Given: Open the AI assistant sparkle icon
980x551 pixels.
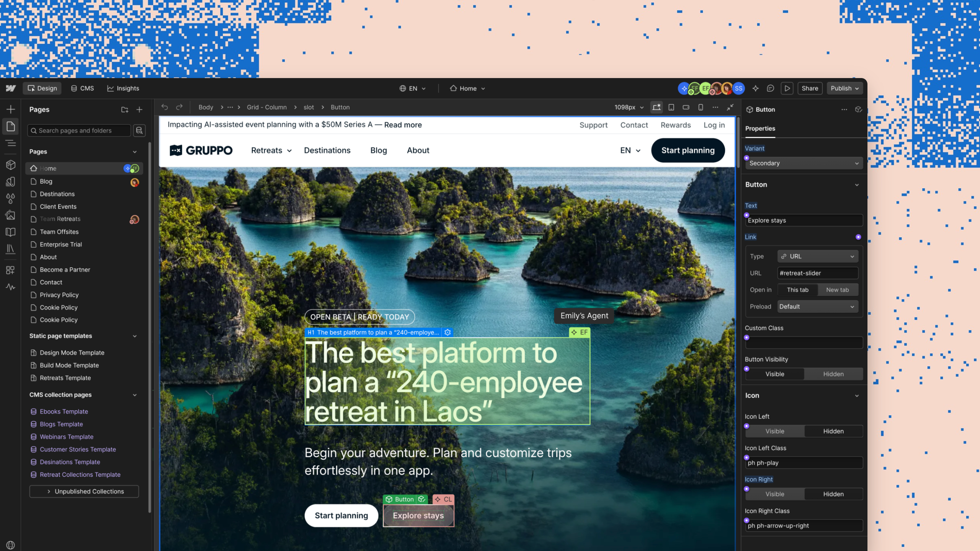Looking at the screenshot, I should click(755, 88).
